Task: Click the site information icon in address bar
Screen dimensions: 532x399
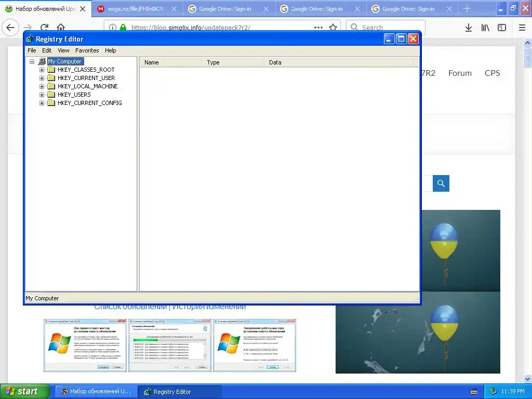Action: coord(113,28)
